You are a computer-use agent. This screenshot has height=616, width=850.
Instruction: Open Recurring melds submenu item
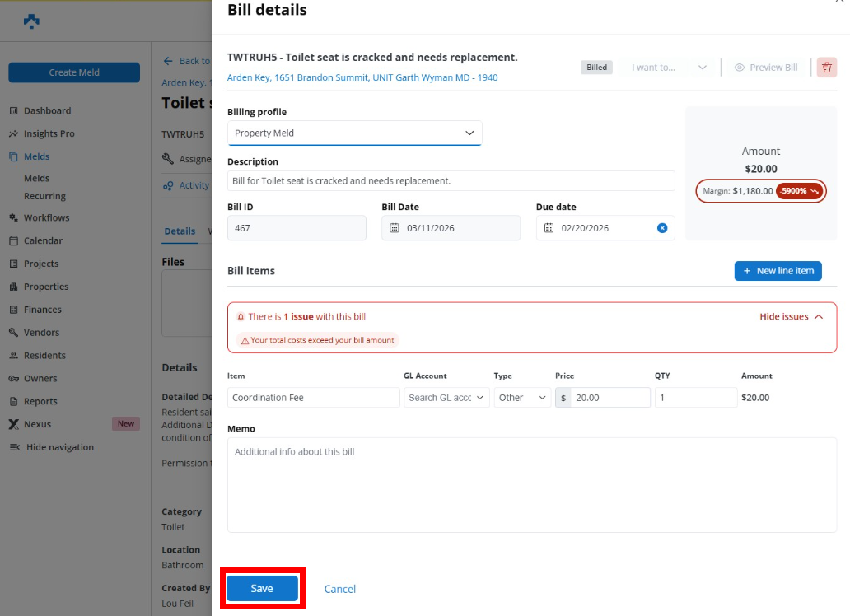(44, 196)
